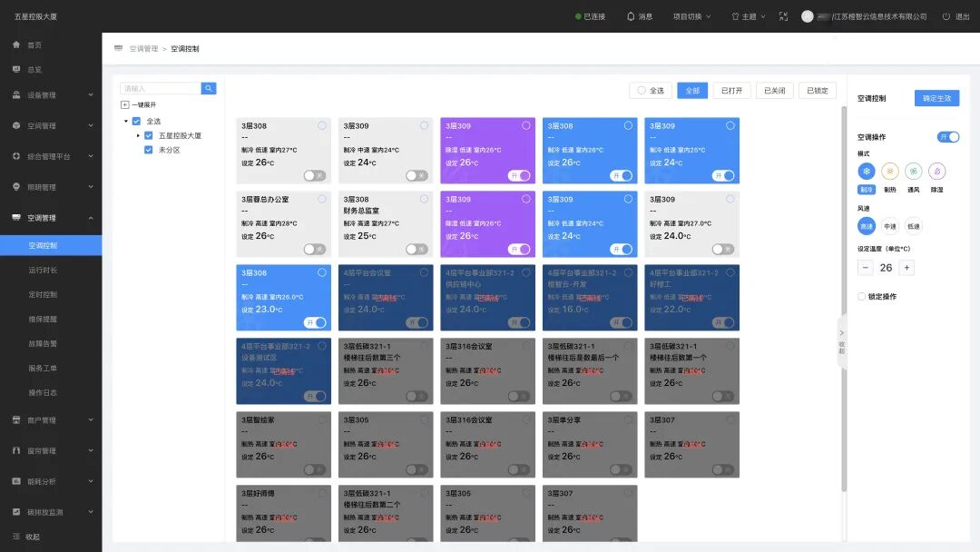Select the 制热 heating mode icon

(x=889, y=171)
